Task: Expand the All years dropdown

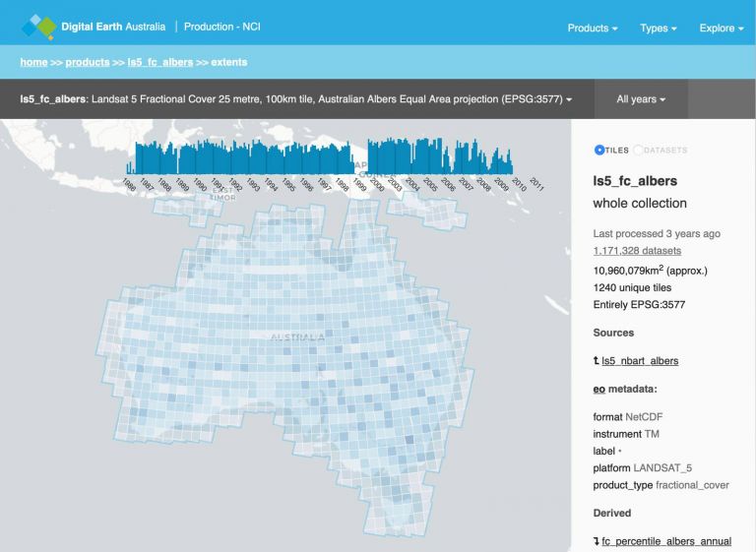Action: click(641, 99)
